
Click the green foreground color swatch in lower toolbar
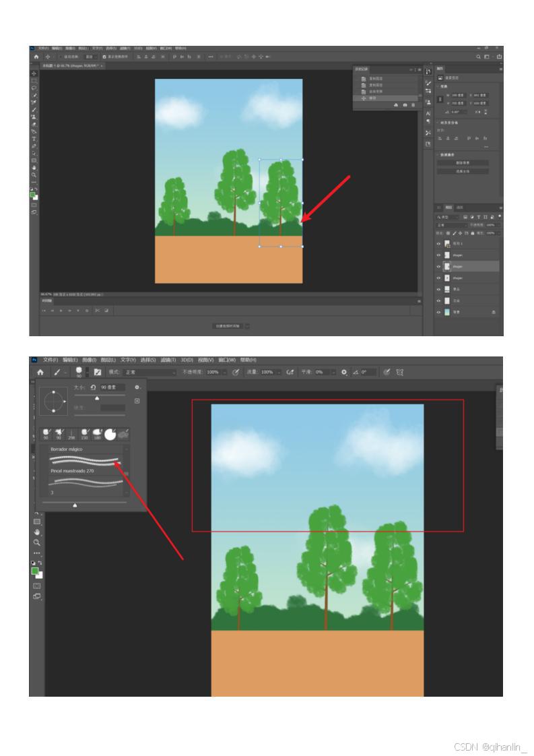[x=35, y=571]
